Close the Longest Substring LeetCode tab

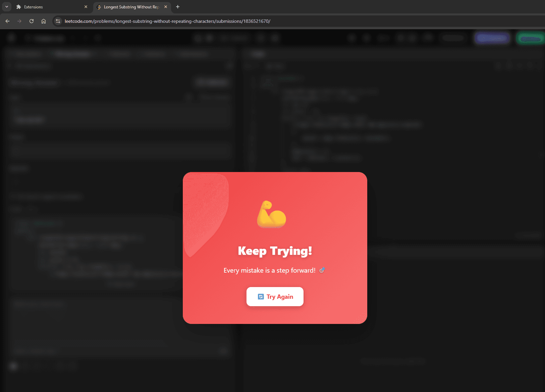[166, 7]
